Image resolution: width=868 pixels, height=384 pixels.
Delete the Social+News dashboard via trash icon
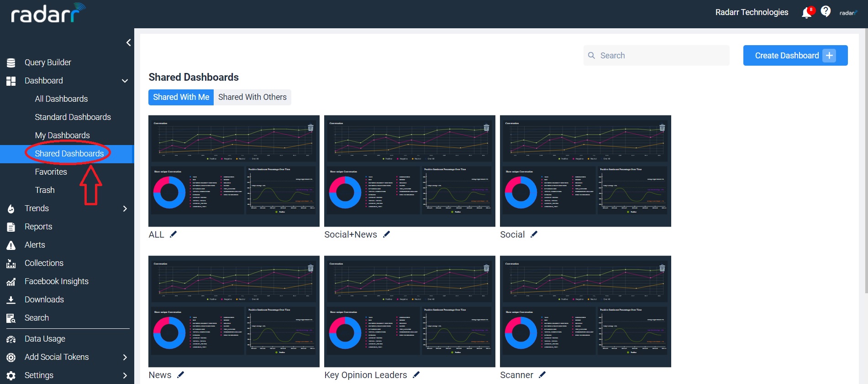(x=486, y=128)
